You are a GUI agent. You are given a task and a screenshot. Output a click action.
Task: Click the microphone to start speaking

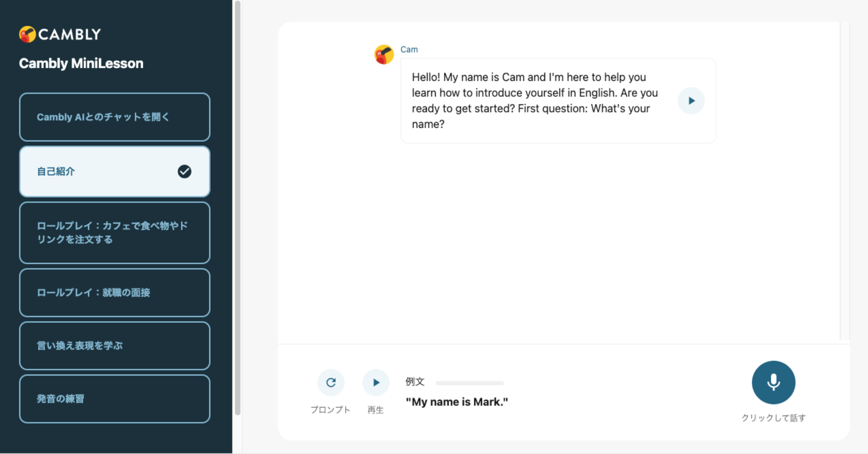(x=773, y=382)
